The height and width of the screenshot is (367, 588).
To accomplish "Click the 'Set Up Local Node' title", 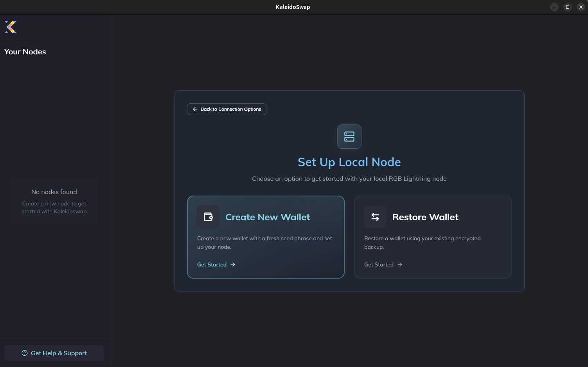I will coord(349,162).
